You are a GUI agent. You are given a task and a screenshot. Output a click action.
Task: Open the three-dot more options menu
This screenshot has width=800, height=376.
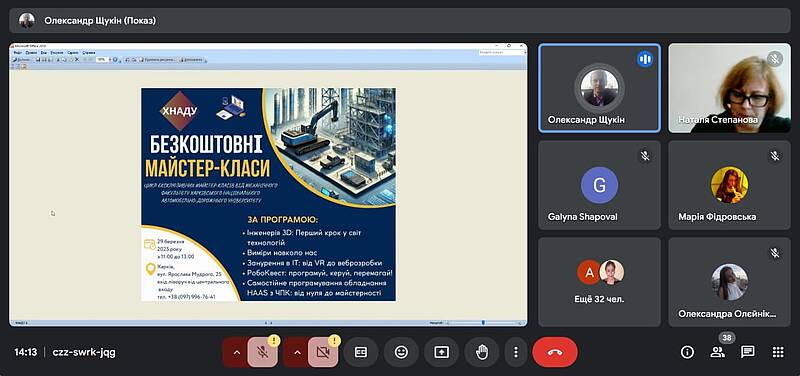516,352
